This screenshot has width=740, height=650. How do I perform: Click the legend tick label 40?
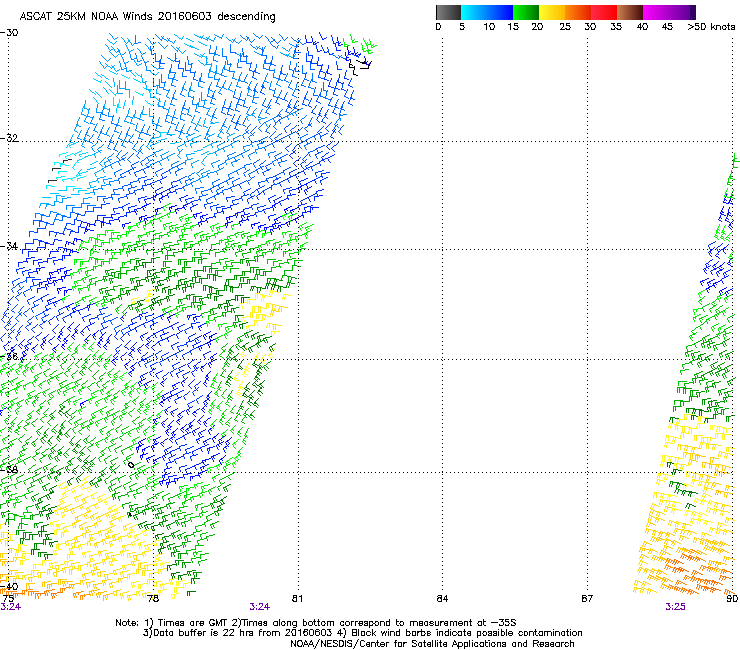pos(642,27)
